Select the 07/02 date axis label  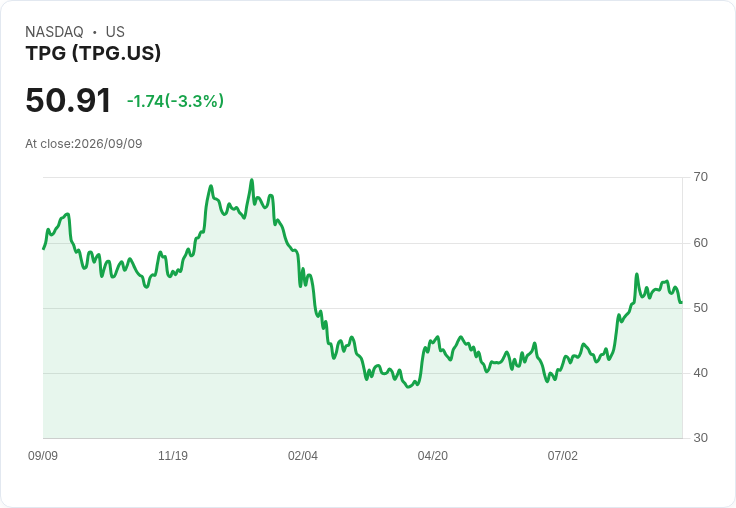pyautogui.click(x=562, y=455)
